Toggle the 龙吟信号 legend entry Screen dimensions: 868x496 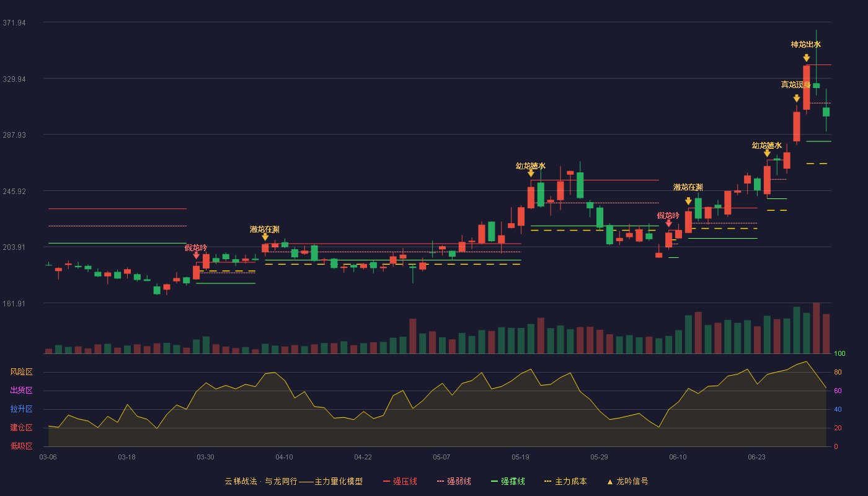pos(627,481)
